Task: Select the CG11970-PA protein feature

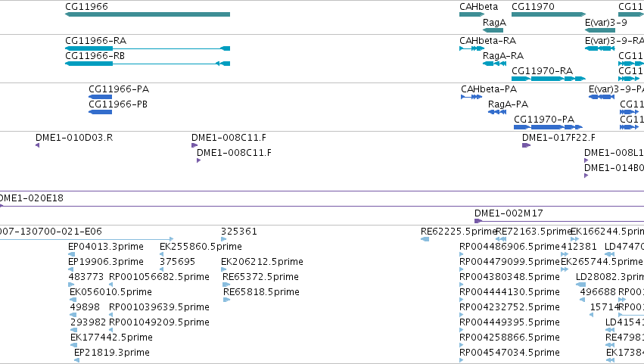Action: 549,127
